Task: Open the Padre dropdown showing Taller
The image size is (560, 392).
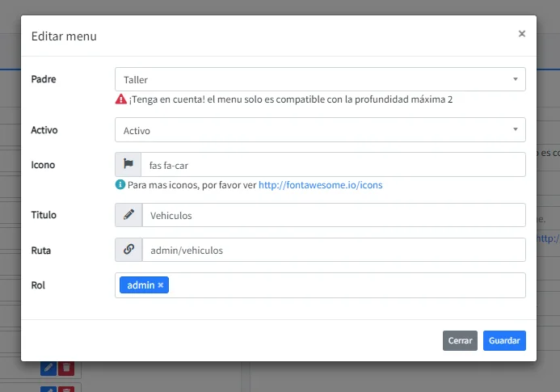Action: [315, 80]
